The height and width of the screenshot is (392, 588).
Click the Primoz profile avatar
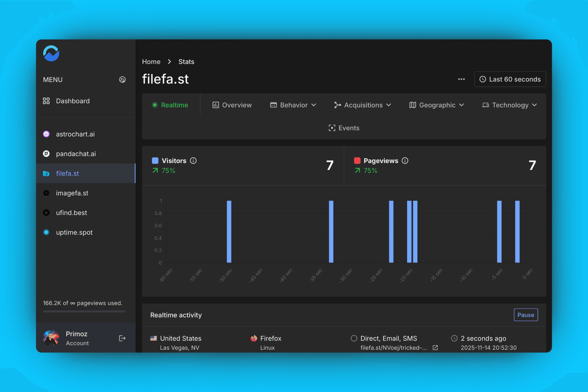click(x=51, y=338)
